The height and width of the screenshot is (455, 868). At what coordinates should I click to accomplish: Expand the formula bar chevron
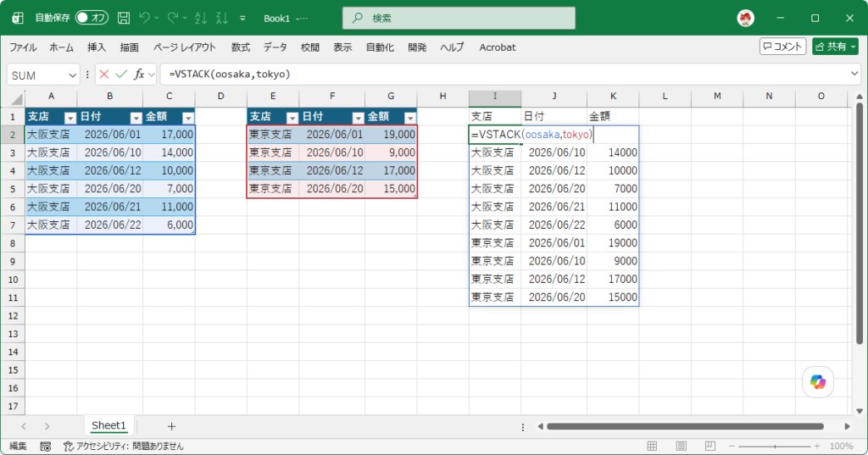[854, 74]
